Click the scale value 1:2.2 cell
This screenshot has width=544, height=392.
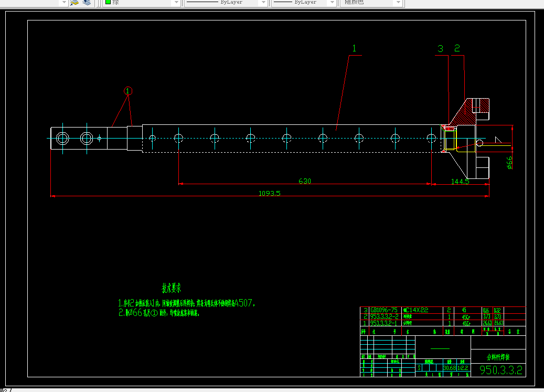click(x=463, y=368)
